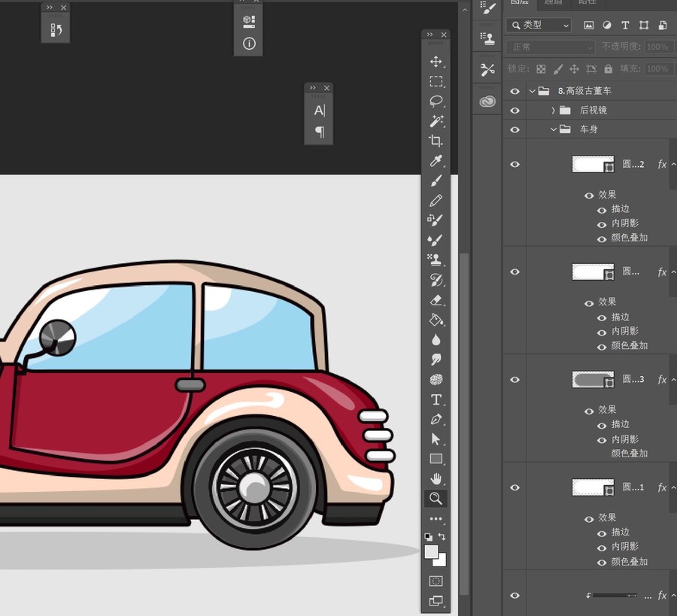The width and height of the screenshot is (677, 616).
Task: Reset default foreground and background colors
Action: 428,537
